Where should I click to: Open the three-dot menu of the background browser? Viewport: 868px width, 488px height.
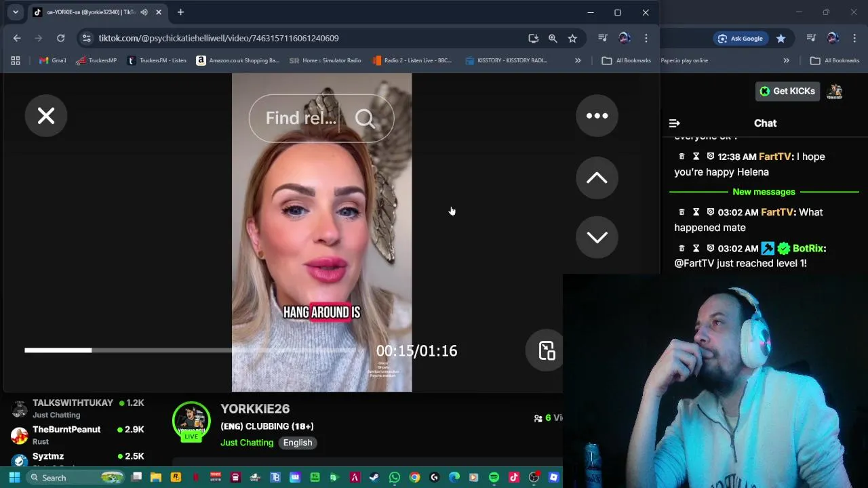pos(854,38)
